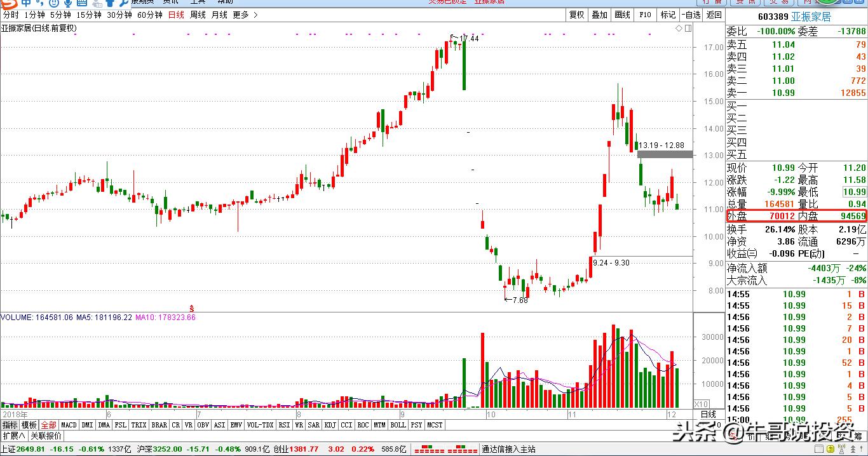Select the 1分钟 period
The height and width of the screenshot is (456, 868).
click(34, 15)
